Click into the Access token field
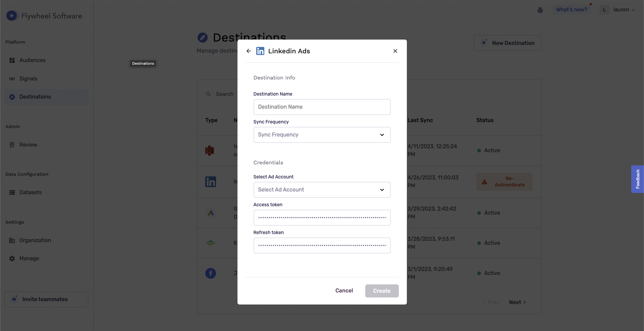This screenshot has height=331, width=644. click(x=322, y=218)
